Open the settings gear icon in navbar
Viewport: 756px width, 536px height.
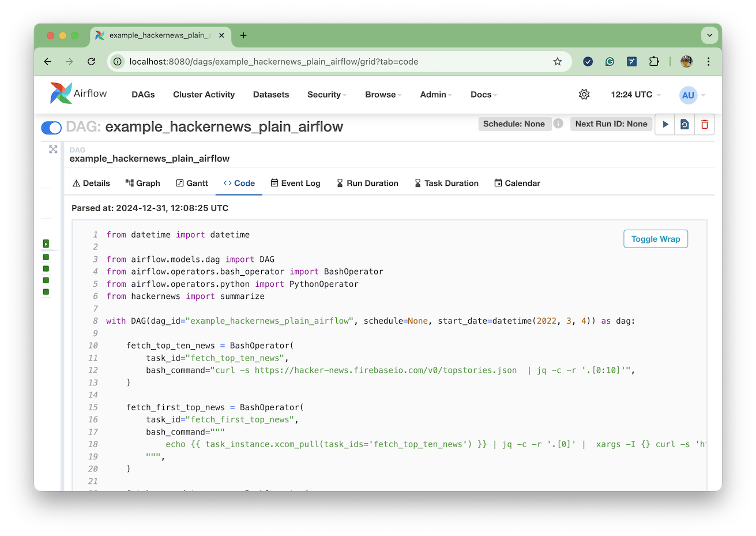(x=584, y=95)
